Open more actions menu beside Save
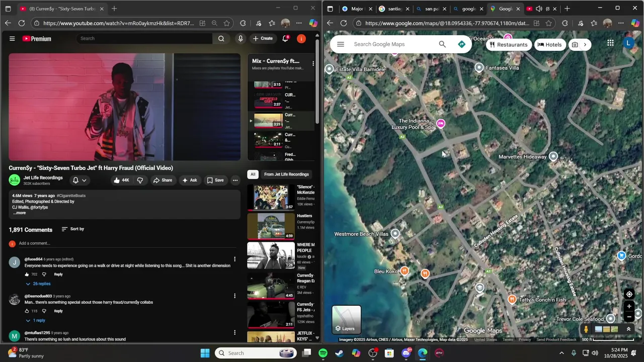Viewport: 644px width, 362px height. 235,180
